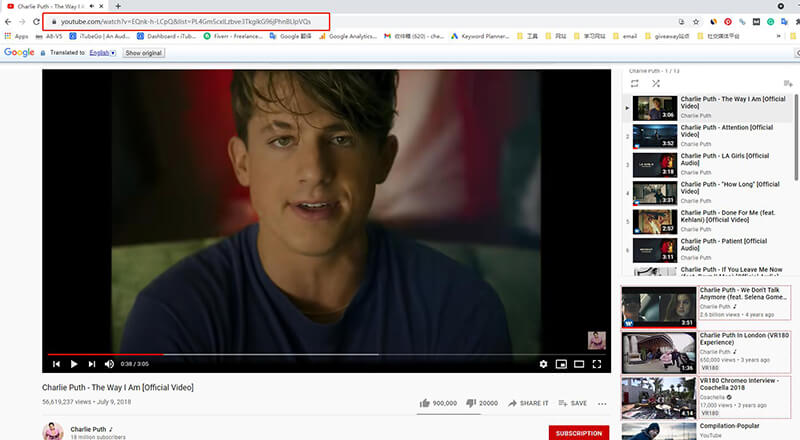Screen dimensions: 800x440
Task: Click the green circle extension icon
Action: point(770,21)
